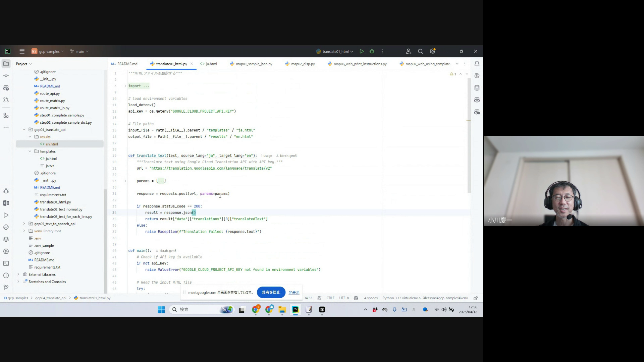Open the Google translation API URL link

click(x=211, y=168)
